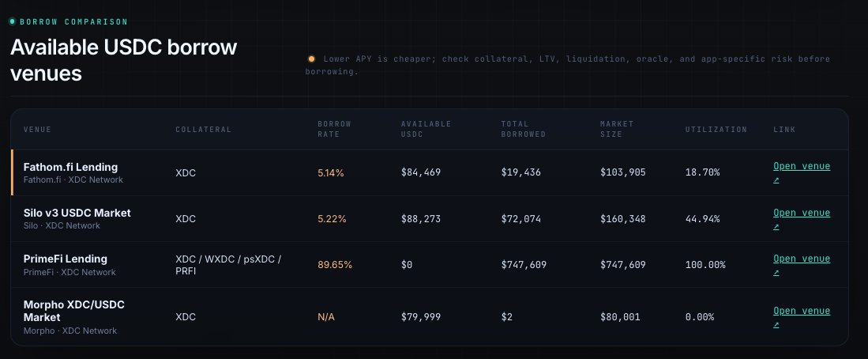Click external arrow icon in Silo row
The width and height of the screenshot is (868, 359).
point(776,227)
